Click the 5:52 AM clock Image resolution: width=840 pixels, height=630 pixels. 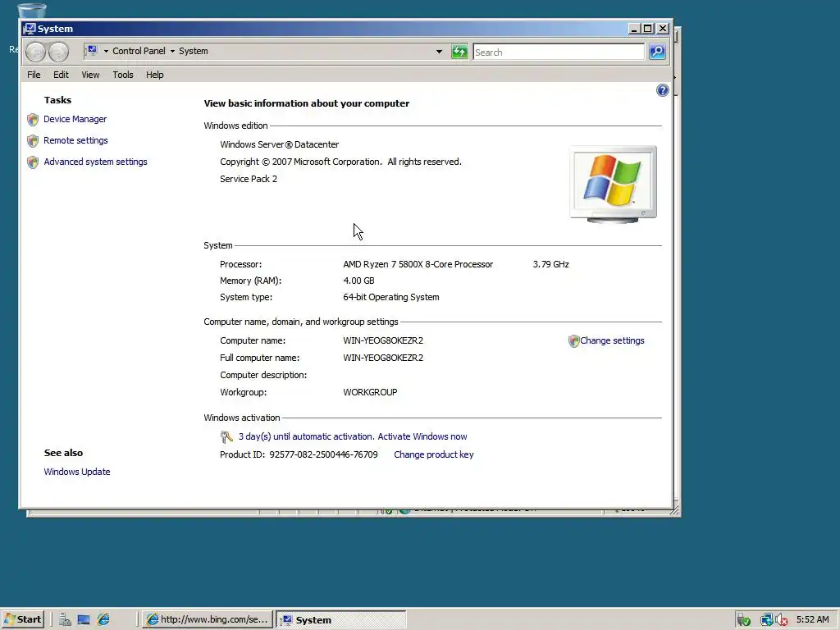[x=813, y=620]
